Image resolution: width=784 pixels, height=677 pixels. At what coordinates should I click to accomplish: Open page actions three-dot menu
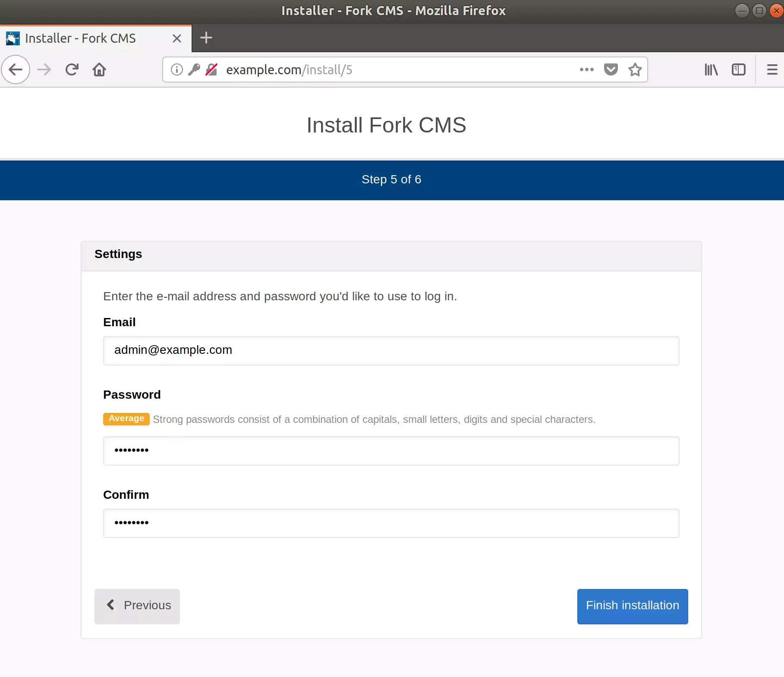click(x=587, y=69)
